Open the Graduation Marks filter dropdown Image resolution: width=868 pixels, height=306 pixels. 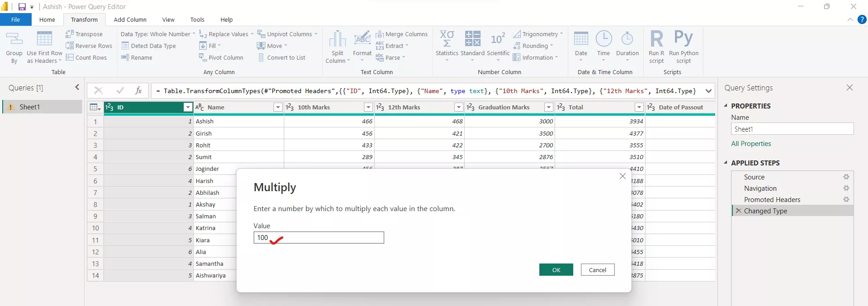549,107
